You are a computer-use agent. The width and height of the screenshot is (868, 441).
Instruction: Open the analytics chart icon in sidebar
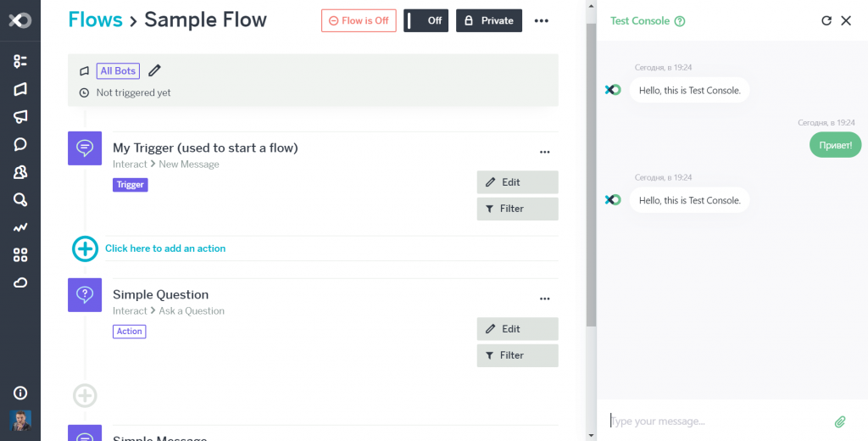click(20, 227)
